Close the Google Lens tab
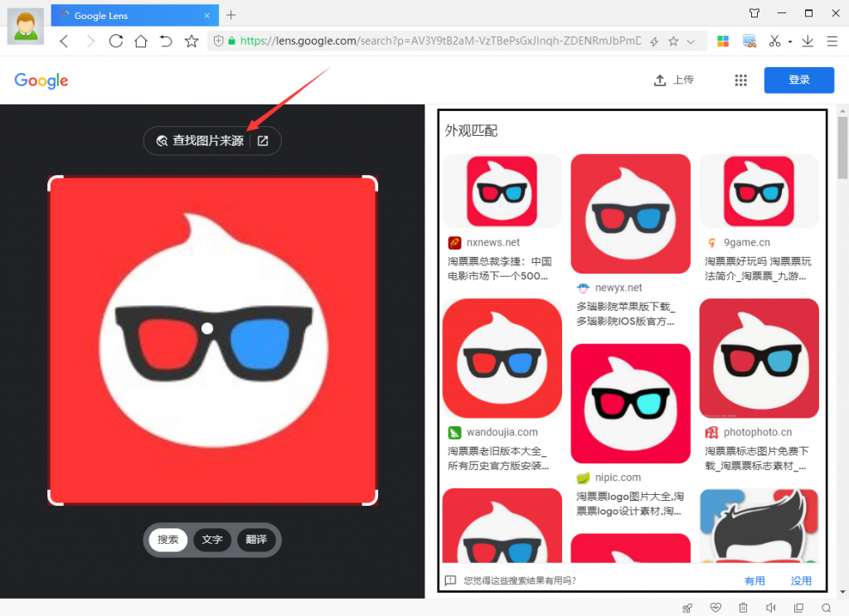This screenshot has width=849, height=616. [x=206, y=16]
